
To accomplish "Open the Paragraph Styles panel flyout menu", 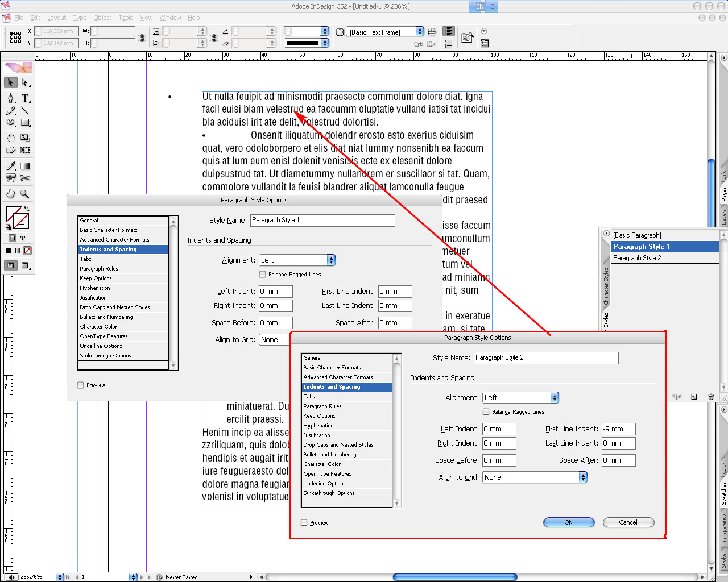I will tap(606, 234).
